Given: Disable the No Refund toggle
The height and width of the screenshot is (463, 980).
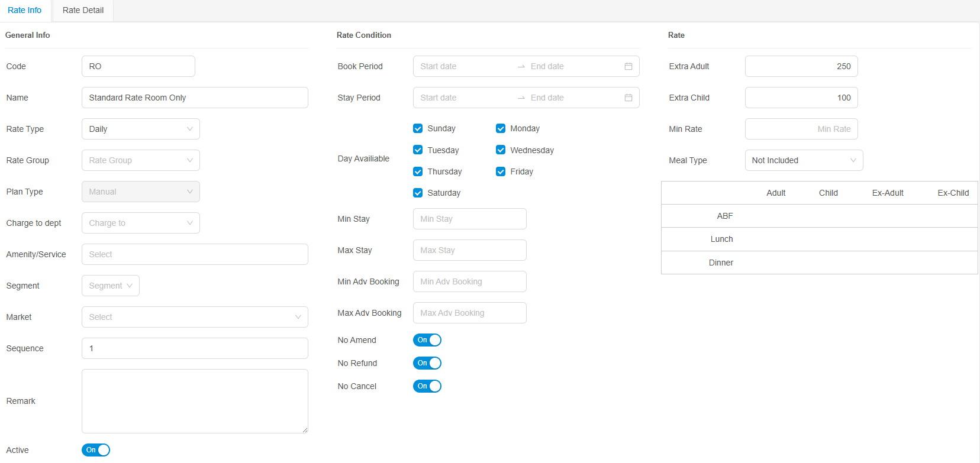Looking at the screenshot, I should (x=427, y=363).
